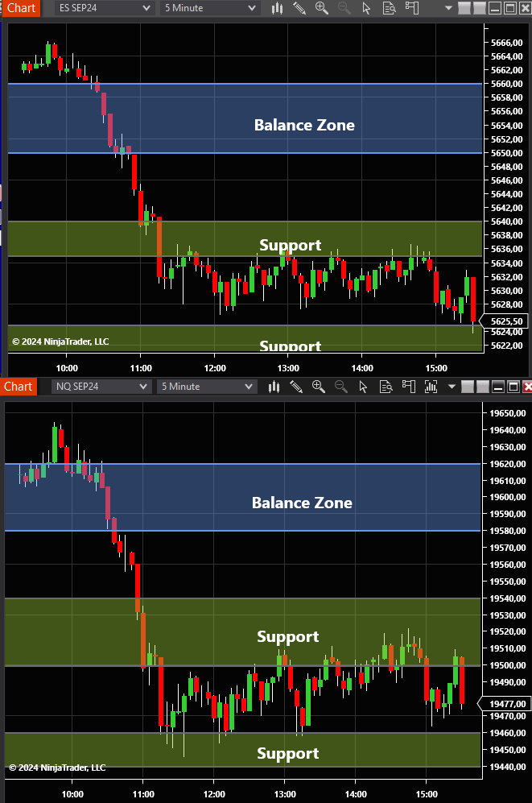Click the Balance Zone label in NQ chart

(x=302, y=503)
